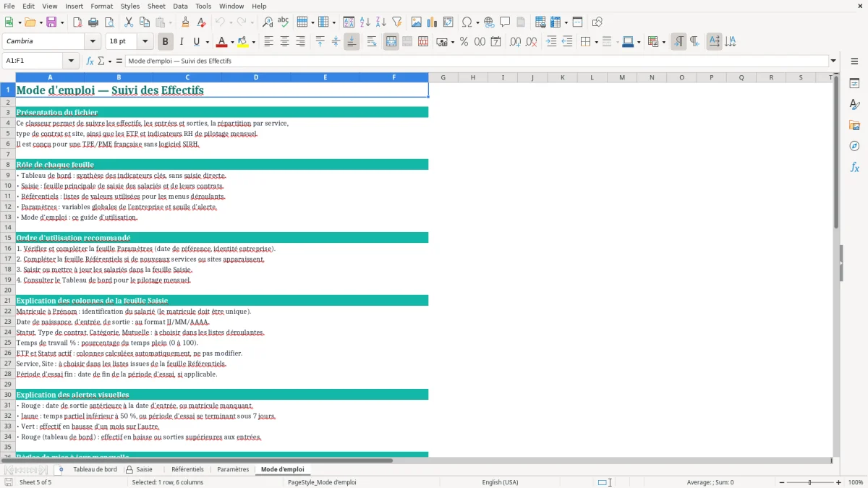Image resolution: width=868 pixels, height=488 pixels.
Task: Toggle Wrap Text
Action: coord(371,42)
